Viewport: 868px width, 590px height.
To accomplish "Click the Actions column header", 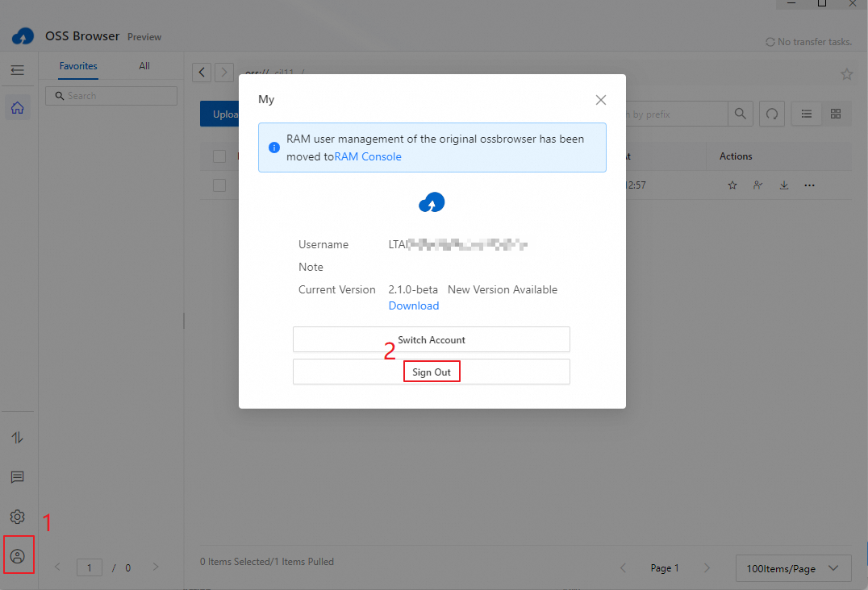I will (x=736, y=156).
